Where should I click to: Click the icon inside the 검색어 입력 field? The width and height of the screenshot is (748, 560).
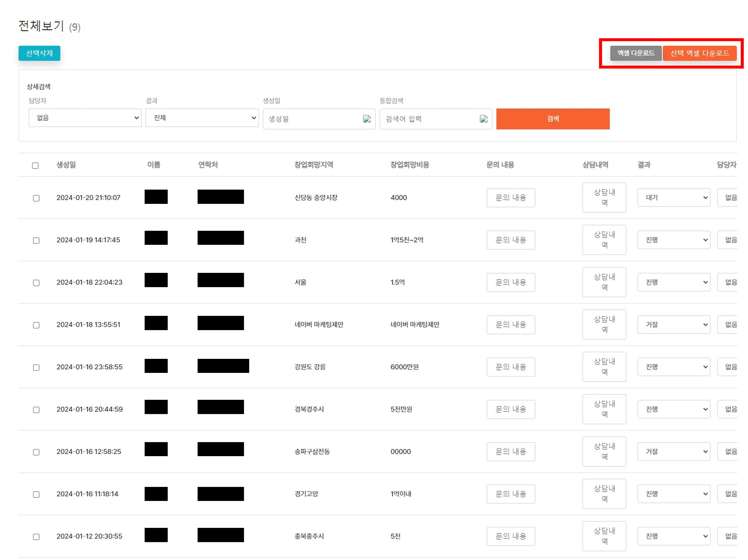tap(484, 119)
